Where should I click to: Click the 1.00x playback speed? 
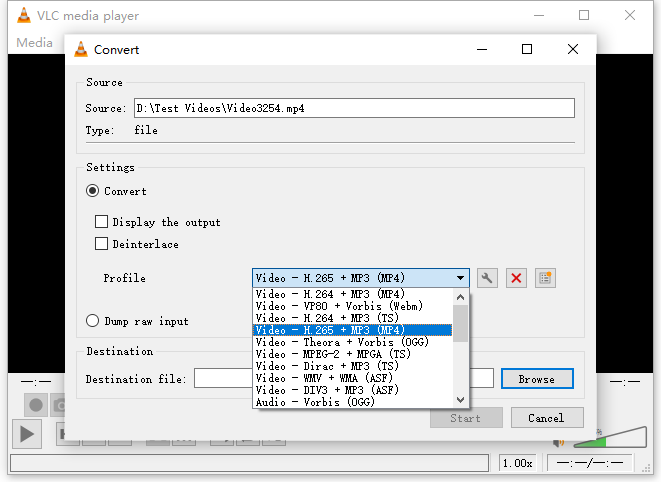click(x=517, y=463)
